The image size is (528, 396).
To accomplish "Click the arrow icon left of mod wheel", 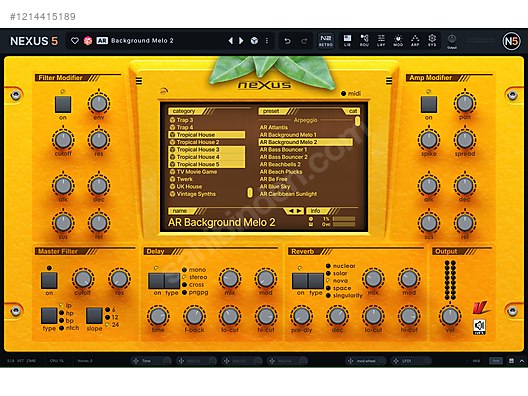I will click(x=351, y=361).
